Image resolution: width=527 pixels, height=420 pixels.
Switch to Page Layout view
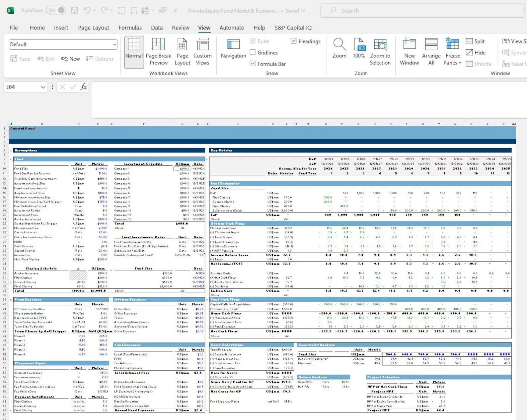182,52
